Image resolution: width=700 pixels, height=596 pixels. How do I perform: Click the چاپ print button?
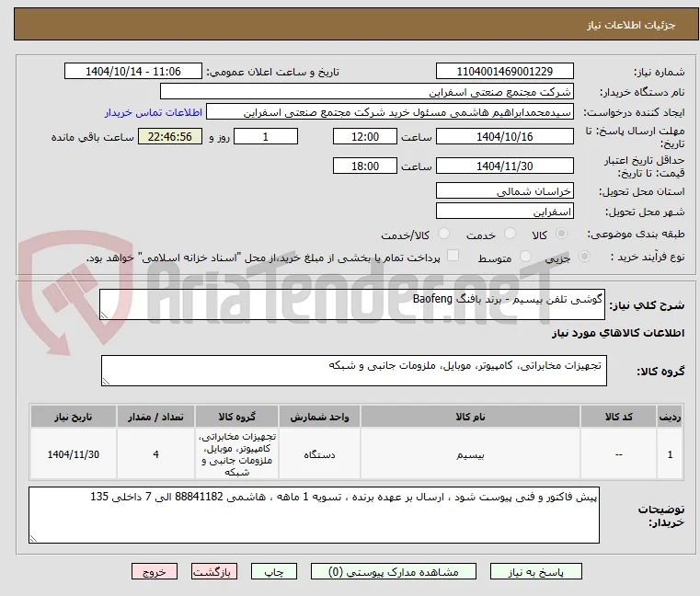coord(274,572)
